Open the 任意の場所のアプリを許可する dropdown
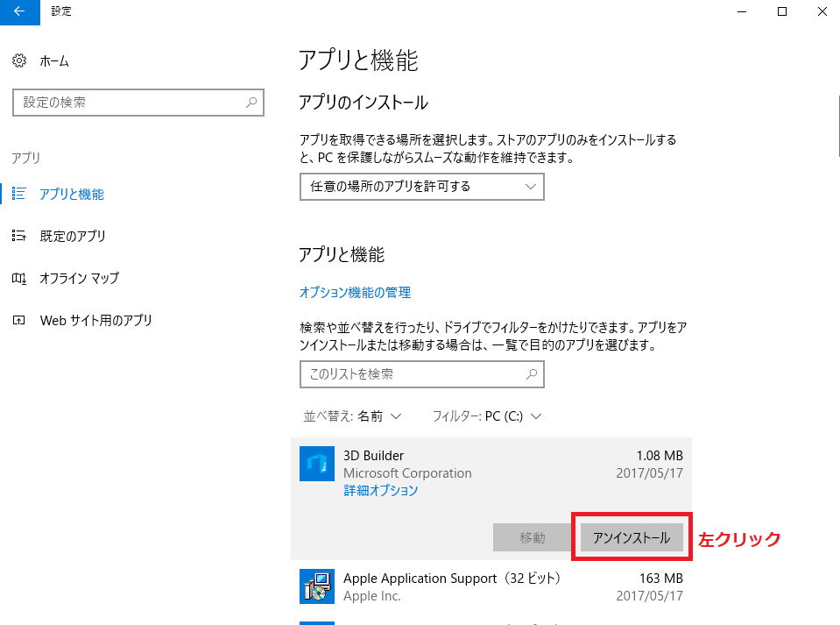This screenshot has height=625, width=840. (422, 187)
